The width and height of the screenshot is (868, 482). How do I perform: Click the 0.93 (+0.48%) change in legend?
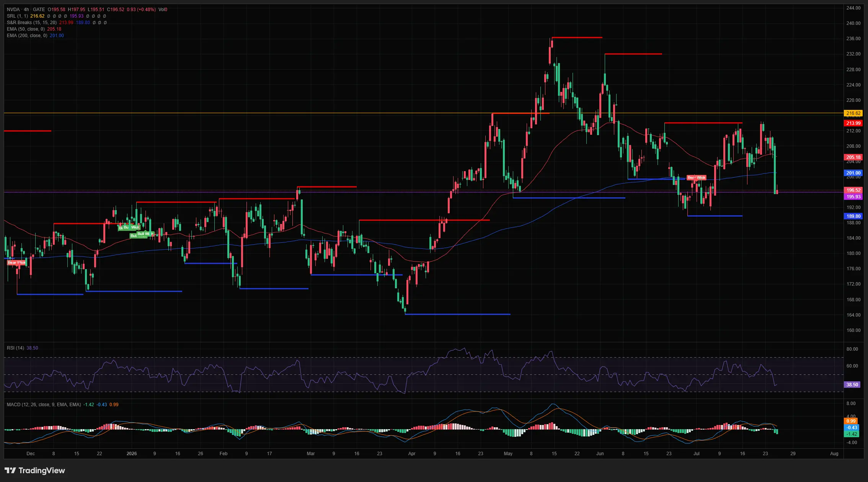coord(141,10)
